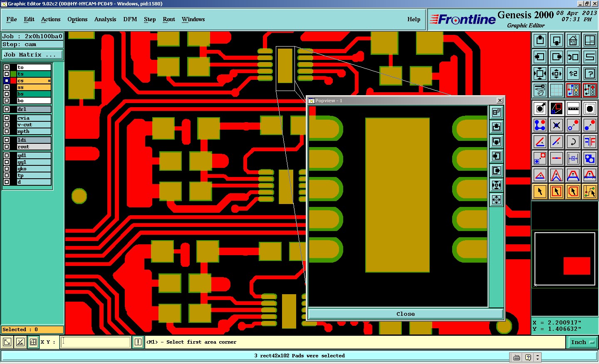
Task: Click the red rectangle in overview navigator
Action: tap(577, 266)
